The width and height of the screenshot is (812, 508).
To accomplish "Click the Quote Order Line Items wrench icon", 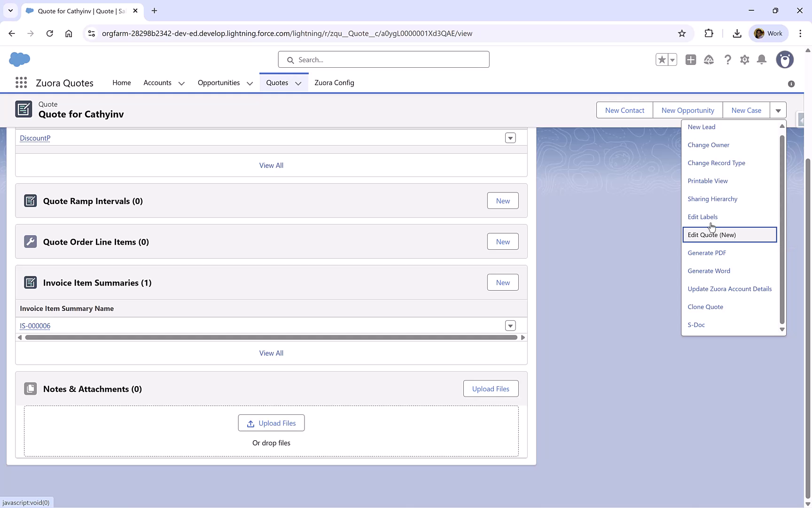I will pyautogui.click(x=30, y=241).
